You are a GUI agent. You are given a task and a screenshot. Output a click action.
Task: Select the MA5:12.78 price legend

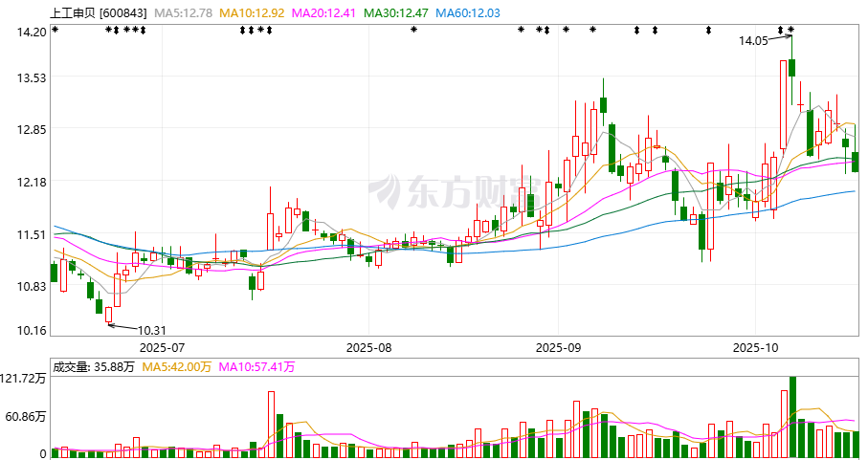[183, 13]
